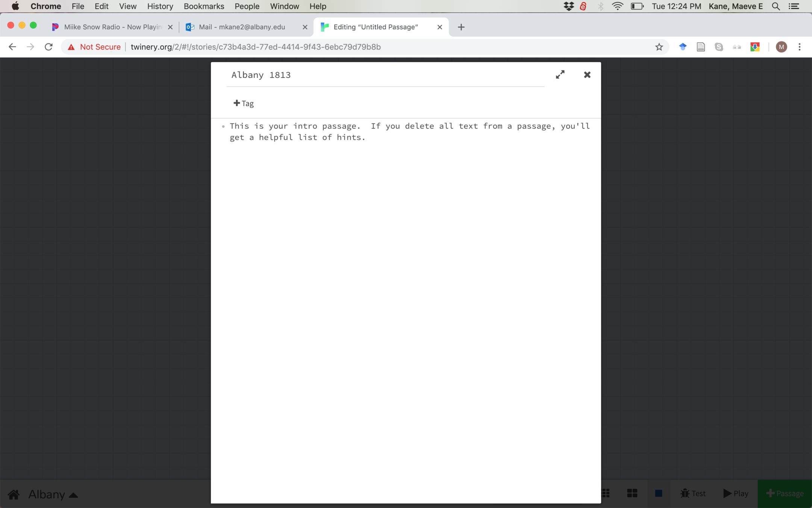Play the story
812x508 pixels.
pyautogui.click(x=735, y=493)
